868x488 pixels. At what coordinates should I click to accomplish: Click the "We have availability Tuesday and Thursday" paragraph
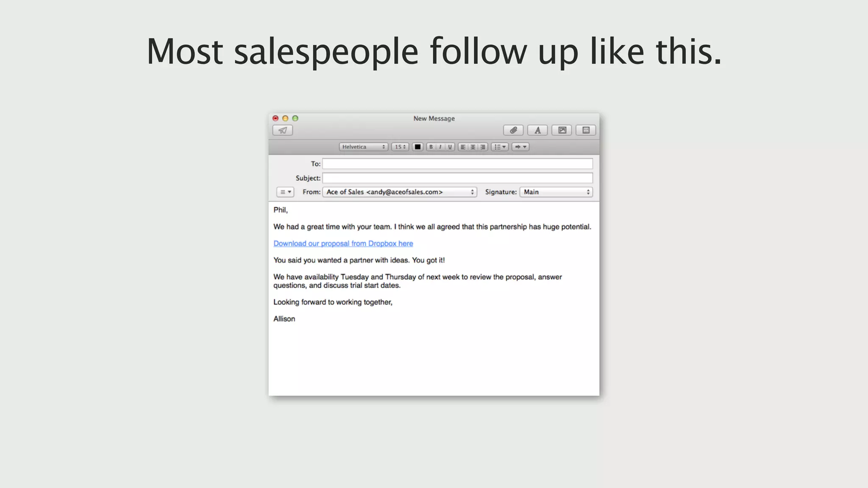[417, 281]
